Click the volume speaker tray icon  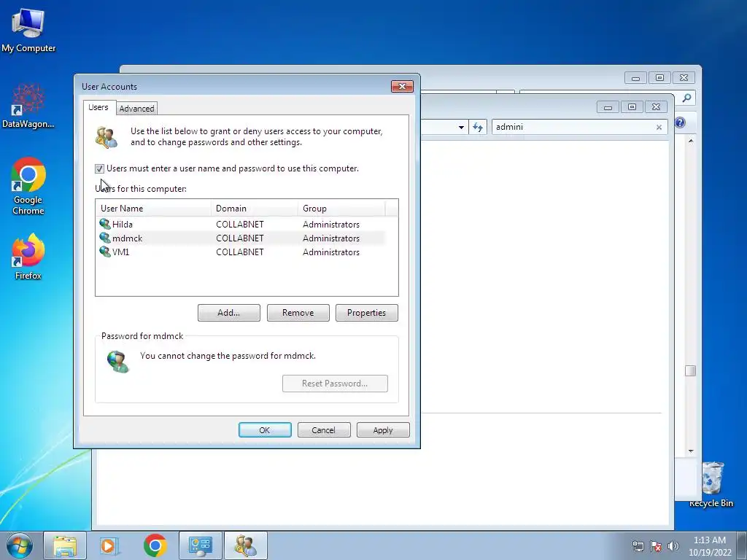(x=673, y=546)
